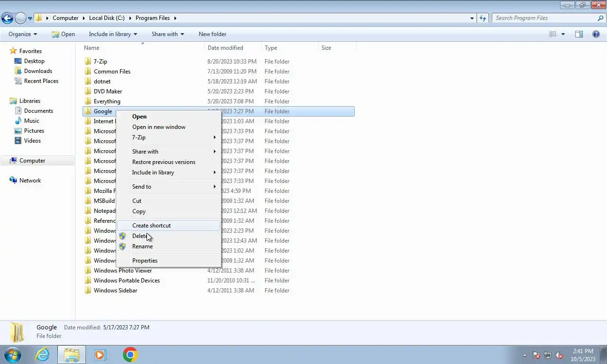This screenshot has width=607, height=364.
Task: Open Windows Media Player taskbar icon
Action: (x=100, y=355)
